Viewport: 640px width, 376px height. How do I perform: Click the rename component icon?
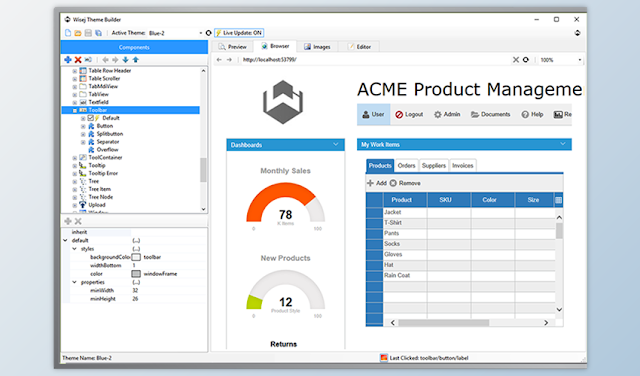pos(88,60)
